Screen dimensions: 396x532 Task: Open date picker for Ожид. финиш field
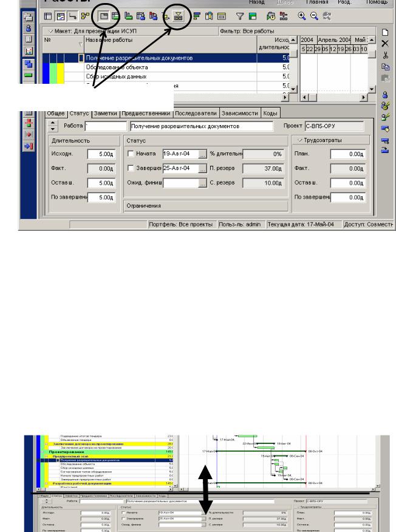pos(202,183)
